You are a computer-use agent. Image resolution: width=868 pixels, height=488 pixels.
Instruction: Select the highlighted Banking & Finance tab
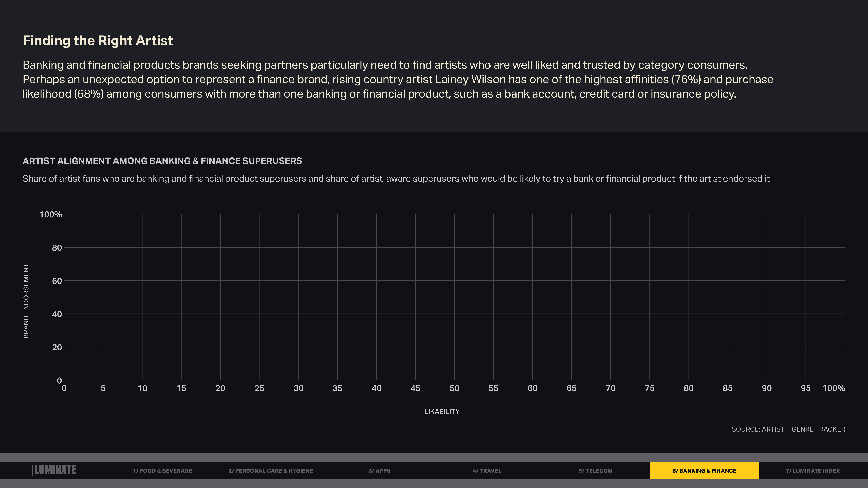[704, 470]
